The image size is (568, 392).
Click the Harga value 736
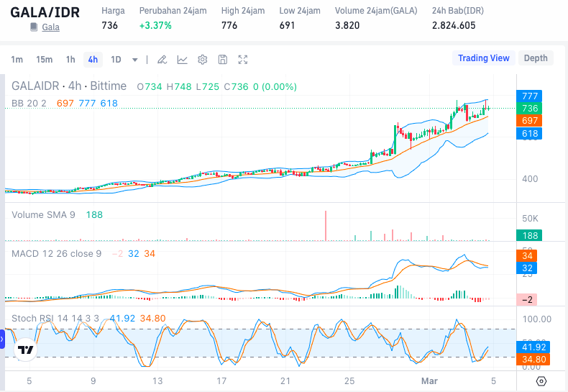click(x=109, y=25)
